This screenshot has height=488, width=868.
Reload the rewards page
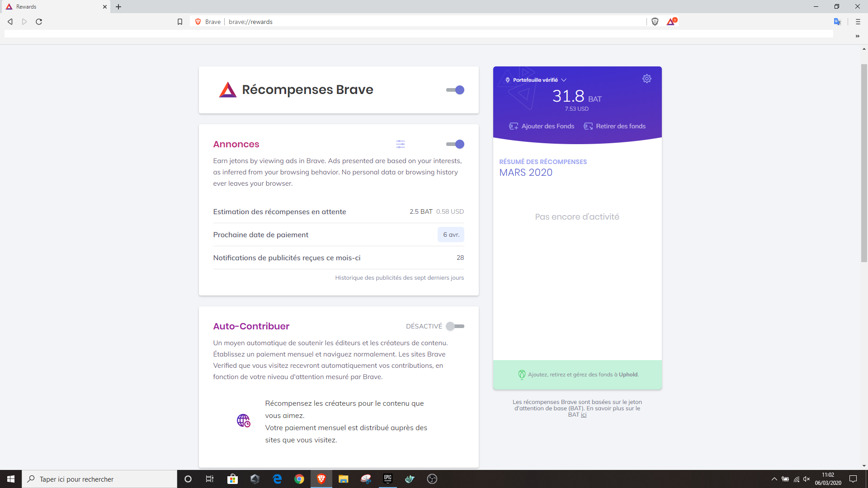pyautogui.click(x=39, y=22)
